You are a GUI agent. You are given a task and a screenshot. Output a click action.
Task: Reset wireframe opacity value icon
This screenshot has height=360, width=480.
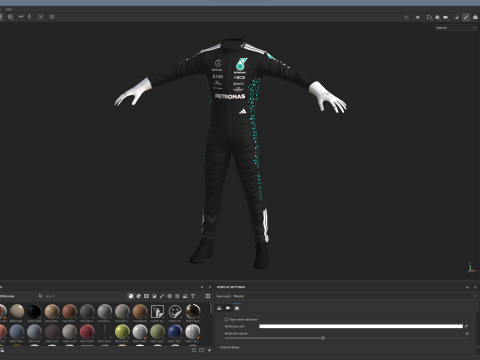pos(467,333)
